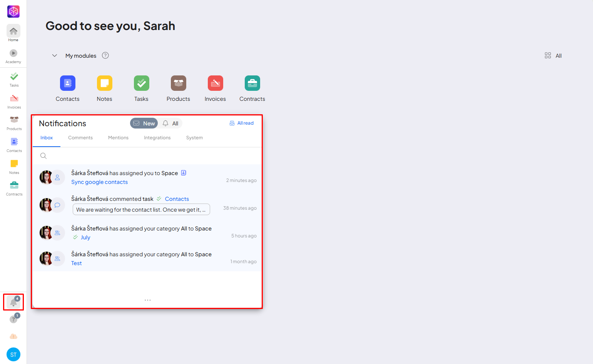Switch notifications filter to New

(144, 123)
